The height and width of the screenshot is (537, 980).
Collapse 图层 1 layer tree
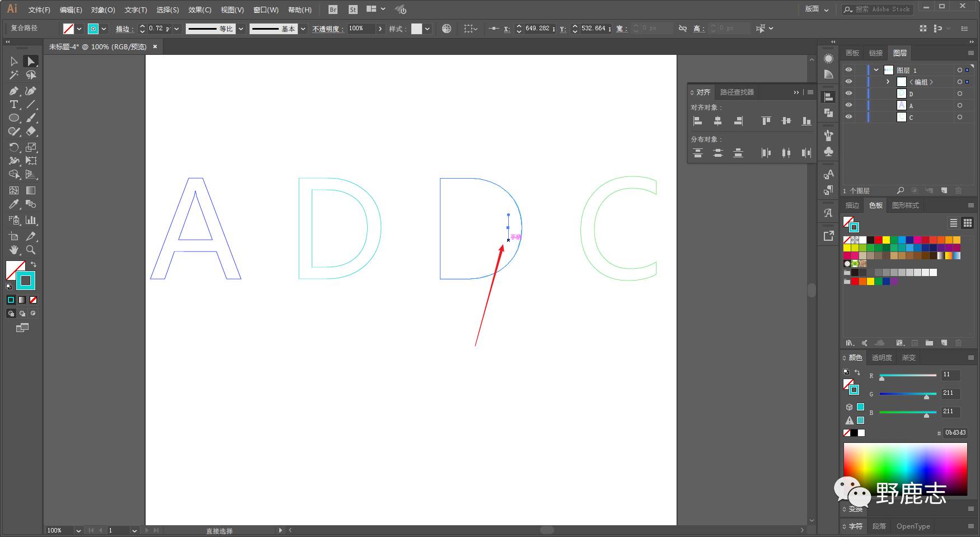coord(876,70)
